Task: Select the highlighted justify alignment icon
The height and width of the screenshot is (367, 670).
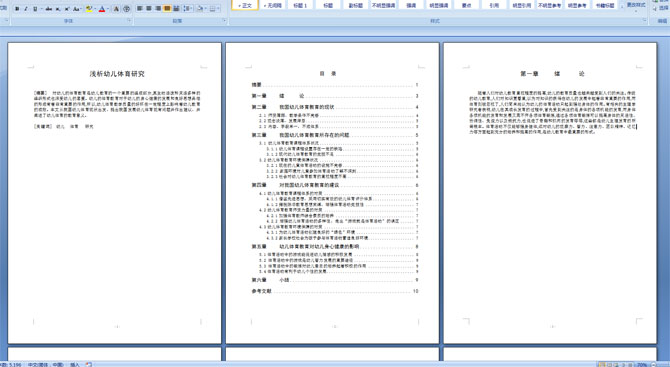Action: 167,9
